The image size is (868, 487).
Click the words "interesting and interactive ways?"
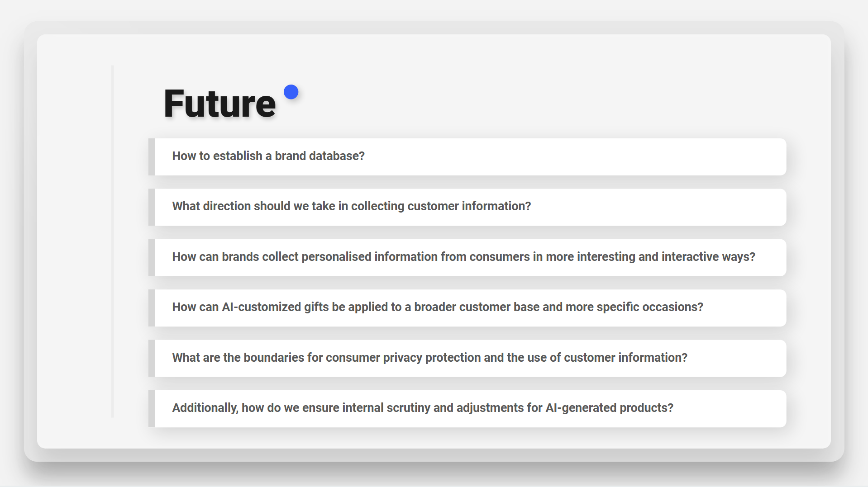666,257
